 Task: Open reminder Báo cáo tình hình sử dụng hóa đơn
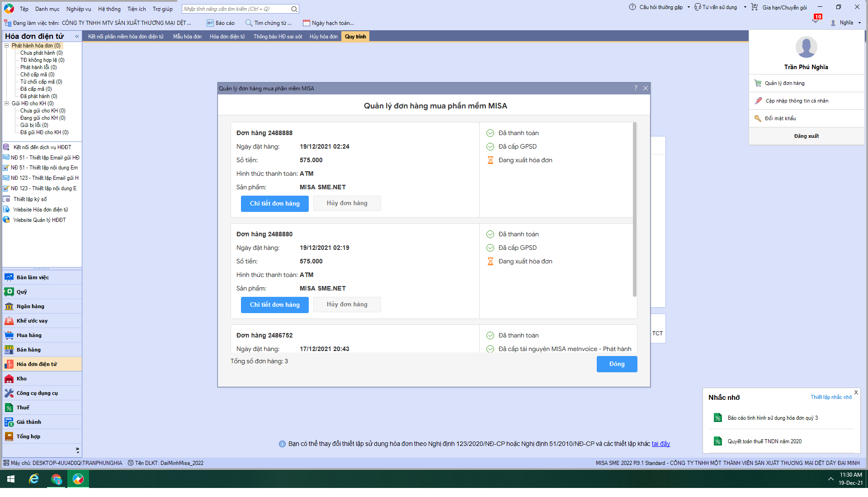(x=772, y=418)
